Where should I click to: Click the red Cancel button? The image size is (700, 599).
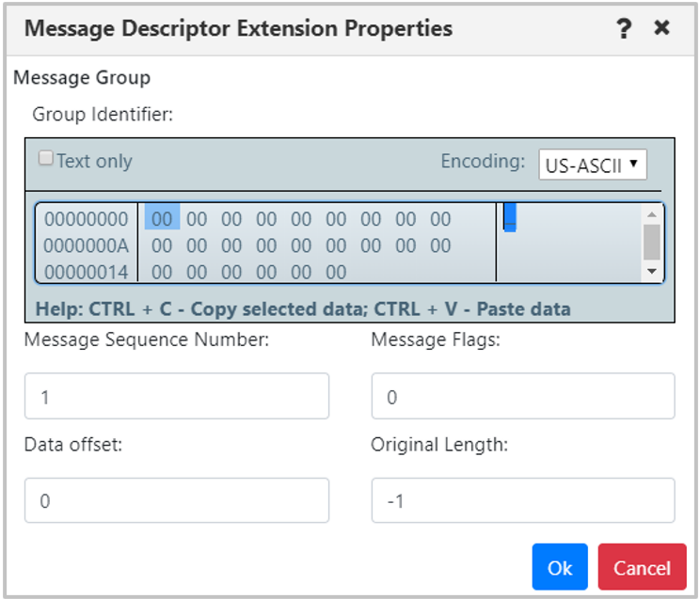642,567
